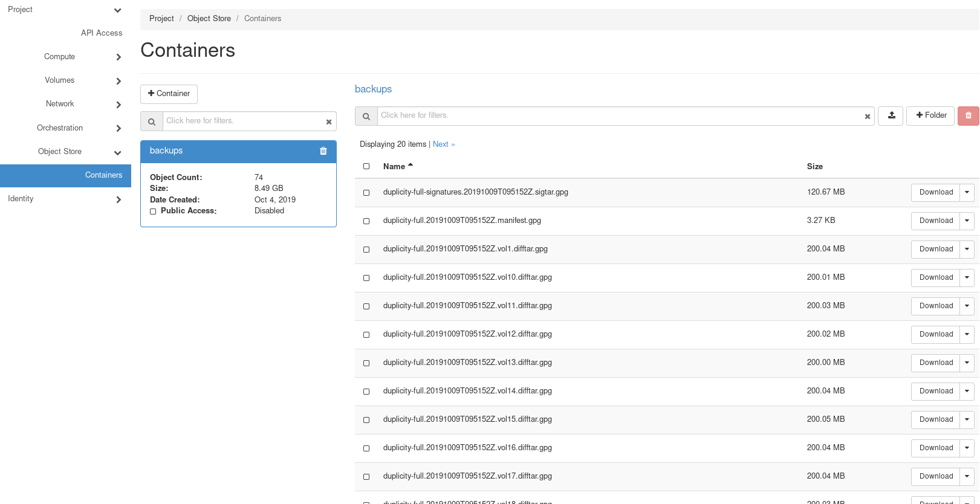This screenshot has height=504, width=980.
Task: Open dropdown arrow beside vol10 Download
Action: tap(967, 277)
